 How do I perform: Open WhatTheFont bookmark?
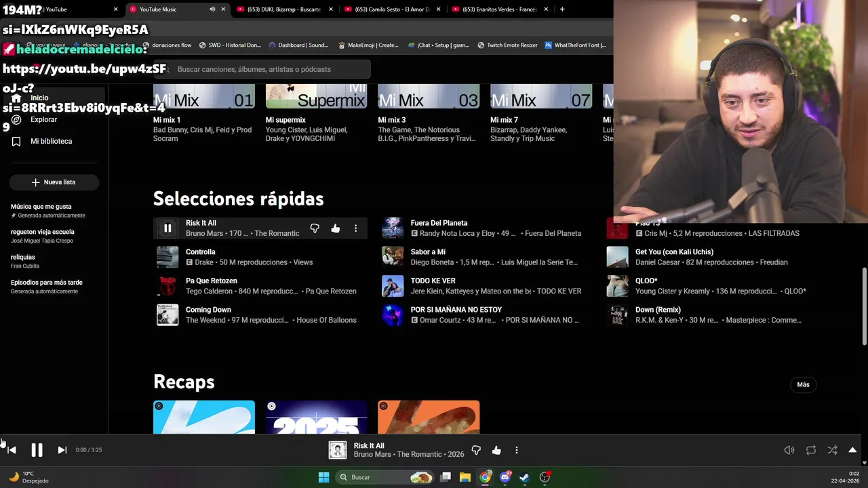[575, 45]
